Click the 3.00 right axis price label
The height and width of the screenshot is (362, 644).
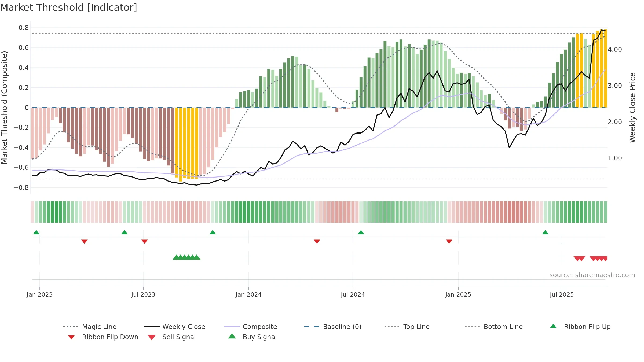pos(615,86)
